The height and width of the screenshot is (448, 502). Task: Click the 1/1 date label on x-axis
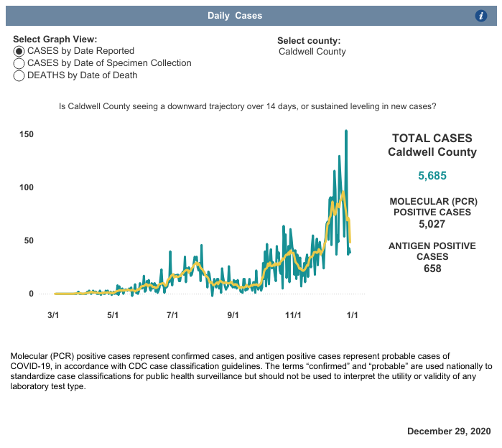pyautogui.click(x=353, y=314)
